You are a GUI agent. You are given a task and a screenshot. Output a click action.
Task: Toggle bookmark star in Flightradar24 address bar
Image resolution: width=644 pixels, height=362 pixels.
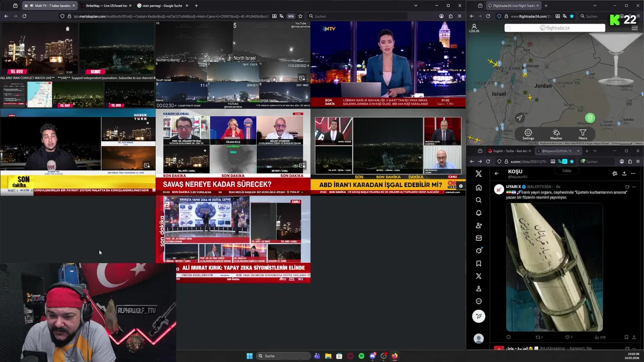[x=572, y=16]
